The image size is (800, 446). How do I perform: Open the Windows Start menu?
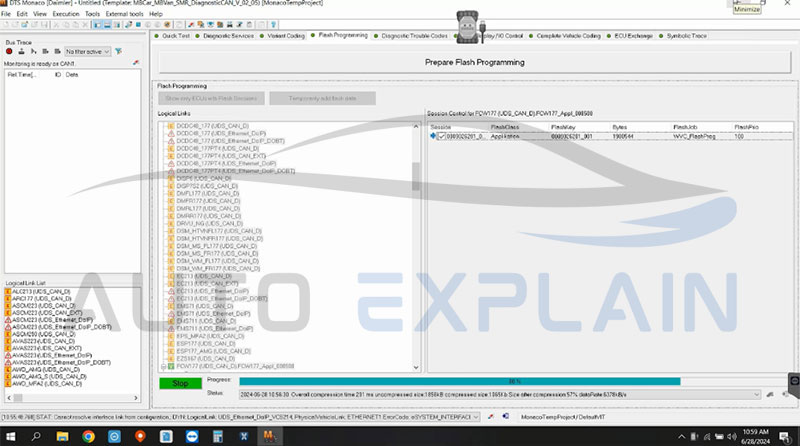point(10,436)
